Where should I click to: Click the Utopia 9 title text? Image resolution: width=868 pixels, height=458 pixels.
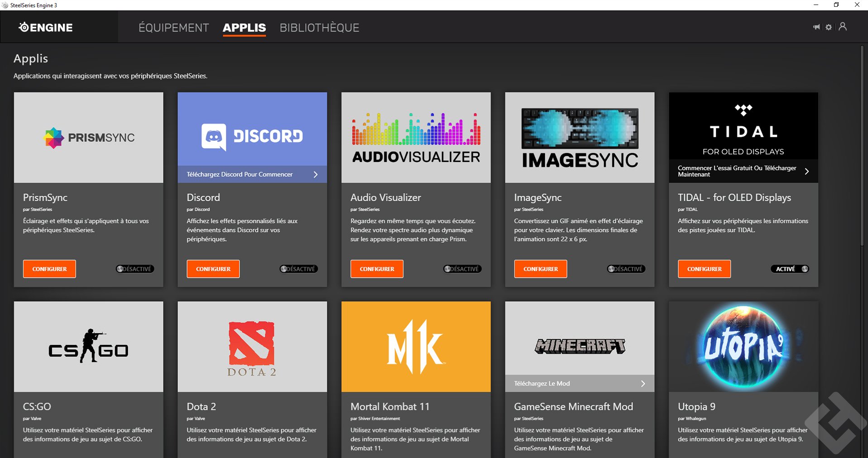click(x=697, y=407)
